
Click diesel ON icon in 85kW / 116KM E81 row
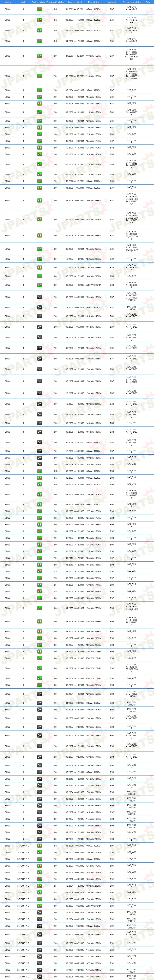tap(39, 442)
